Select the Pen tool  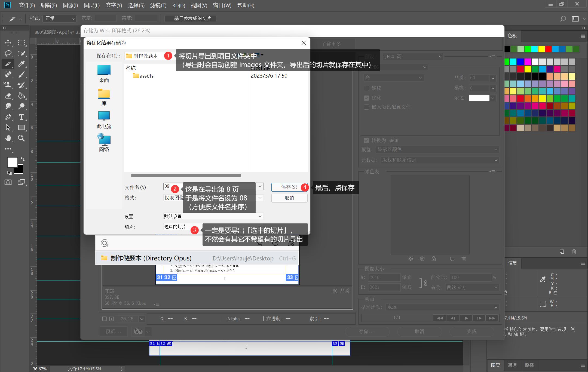click(8, 117)
